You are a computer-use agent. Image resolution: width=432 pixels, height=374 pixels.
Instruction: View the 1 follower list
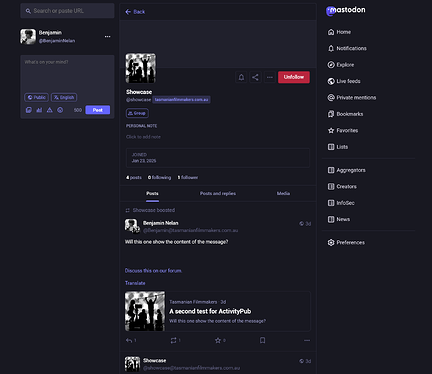point(188,178)
